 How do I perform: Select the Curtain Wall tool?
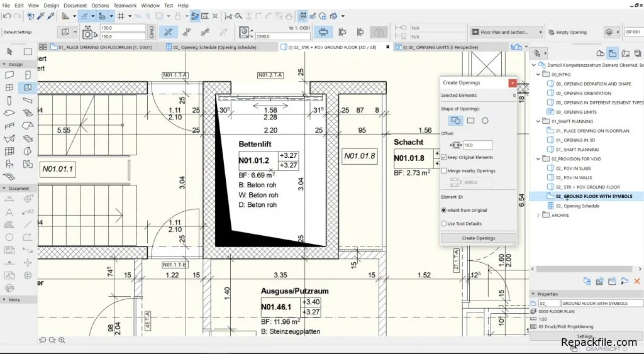9,151
